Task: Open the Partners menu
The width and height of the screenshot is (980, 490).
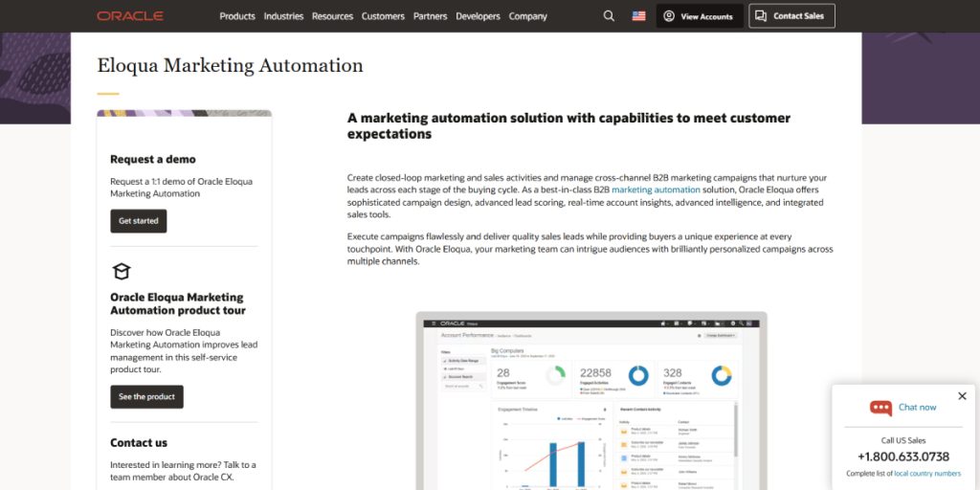Action: [x=430, y=16]
